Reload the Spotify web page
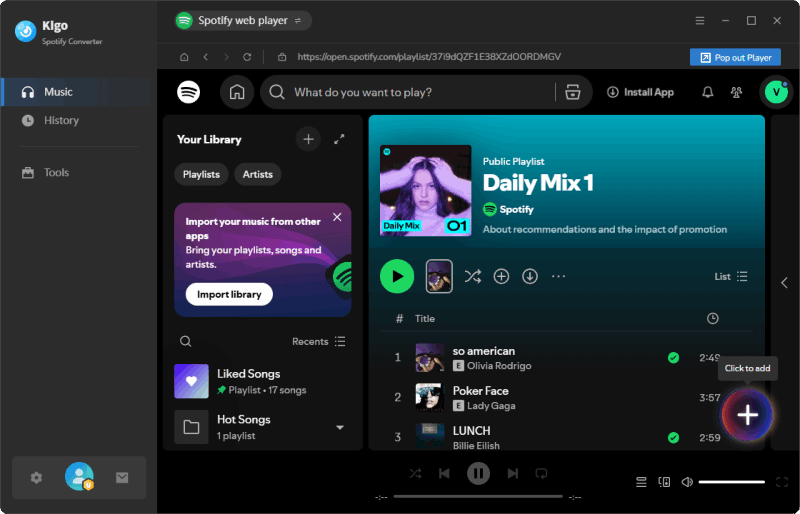This screenshot has height=514, width=800. click(x=247, y=57)
